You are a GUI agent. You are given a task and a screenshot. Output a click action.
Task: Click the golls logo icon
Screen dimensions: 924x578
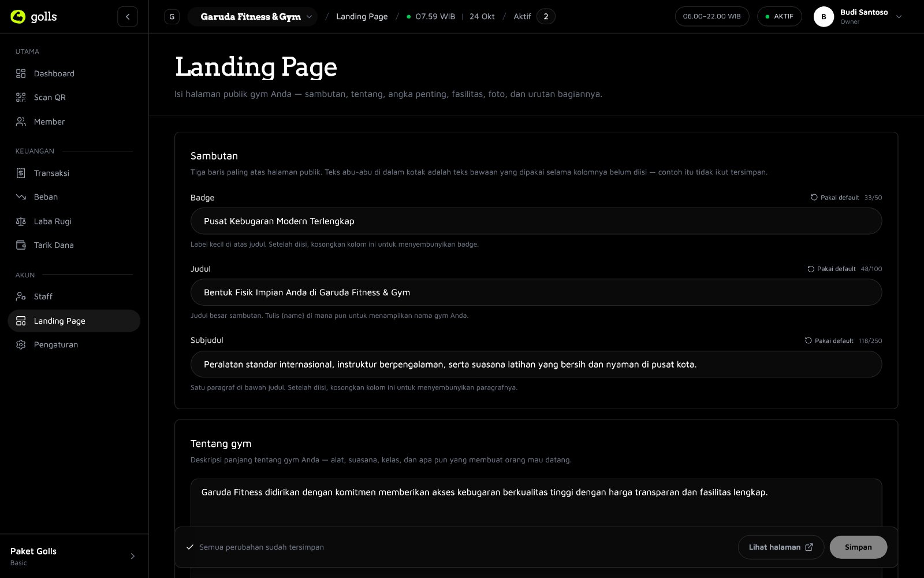tap(18, 17)
